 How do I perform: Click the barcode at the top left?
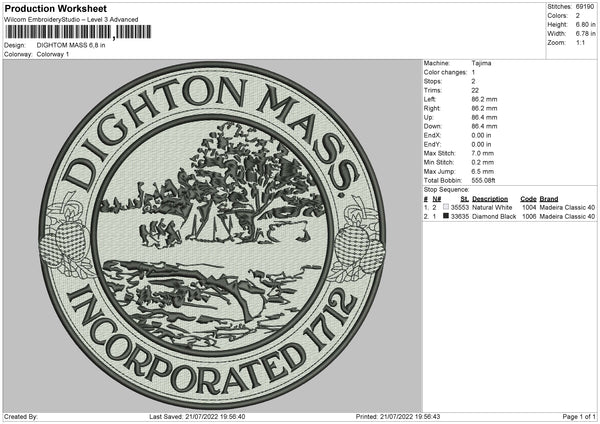(x=78, y=32)
